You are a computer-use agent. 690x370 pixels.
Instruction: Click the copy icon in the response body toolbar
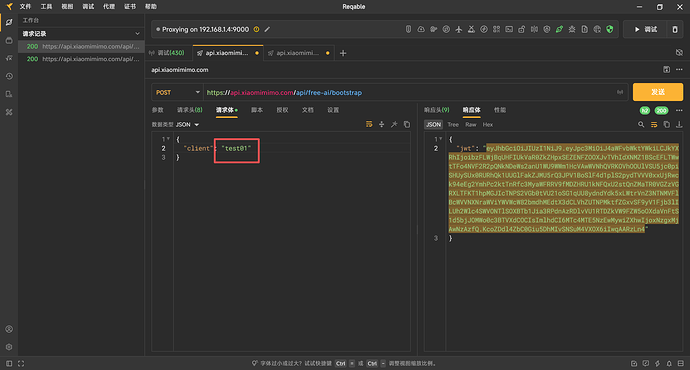[x=667, y=125]
